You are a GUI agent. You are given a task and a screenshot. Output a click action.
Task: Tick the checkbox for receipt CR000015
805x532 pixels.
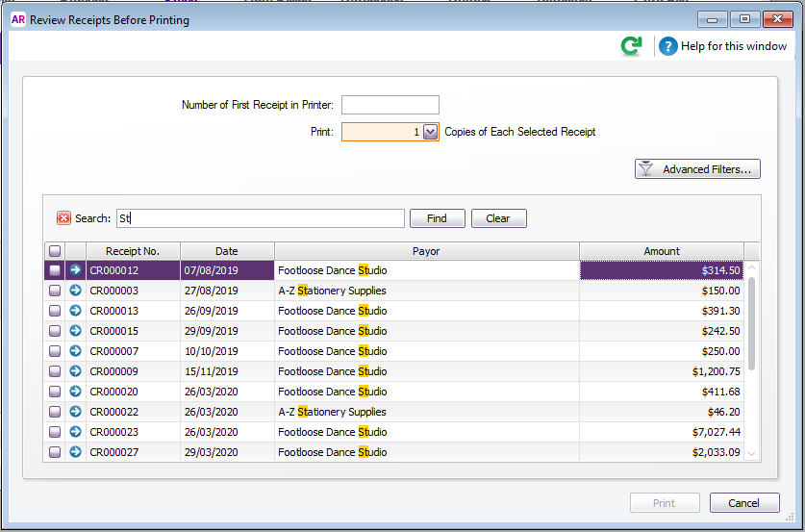[55, 331]
